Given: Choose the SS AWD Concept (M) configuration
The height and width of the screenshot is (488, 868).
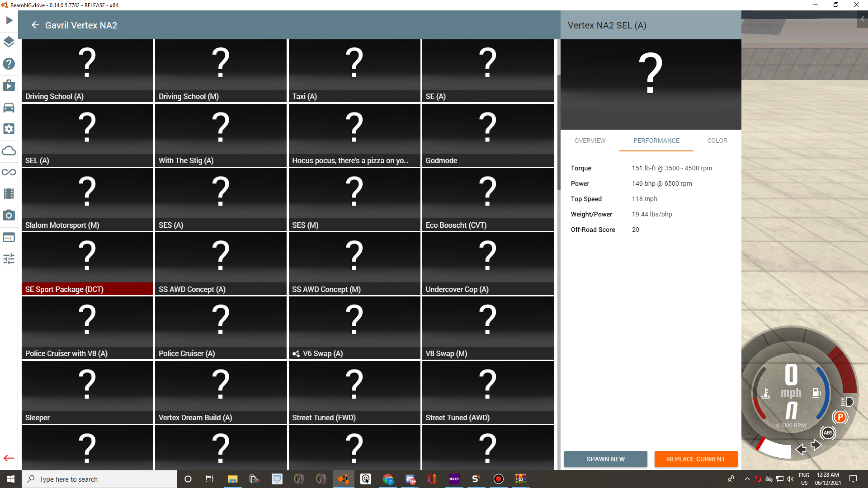Looking at the screenshot, I should click(354, 263).
